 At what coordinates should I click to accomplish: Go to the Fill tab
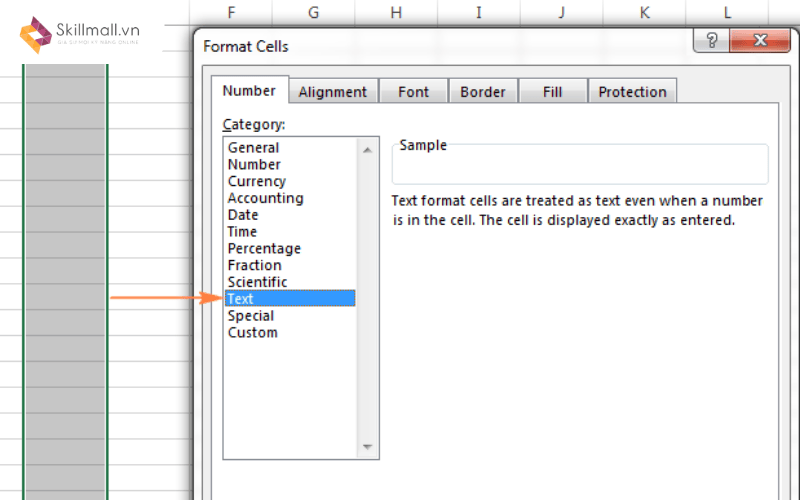click(x=553, y=92)
